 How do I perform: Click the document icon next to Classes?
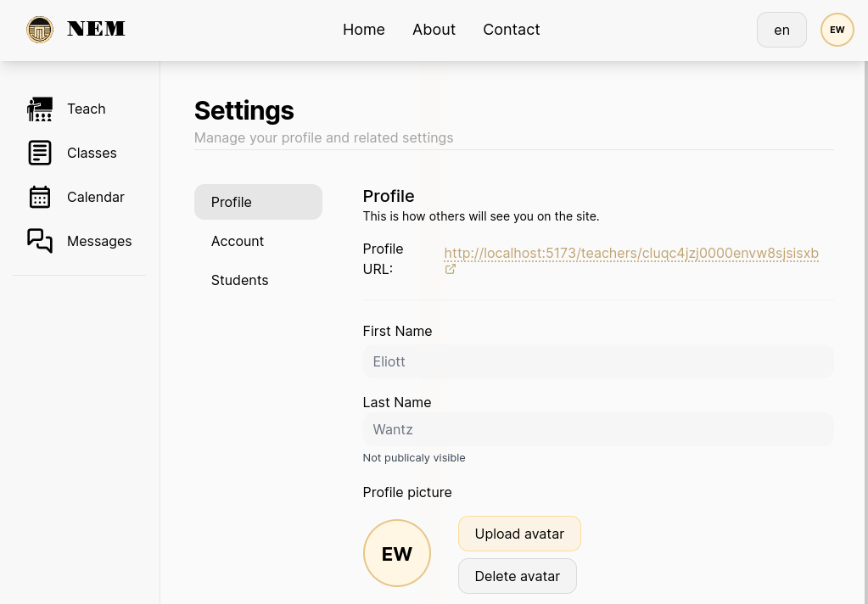click(40, 153)
